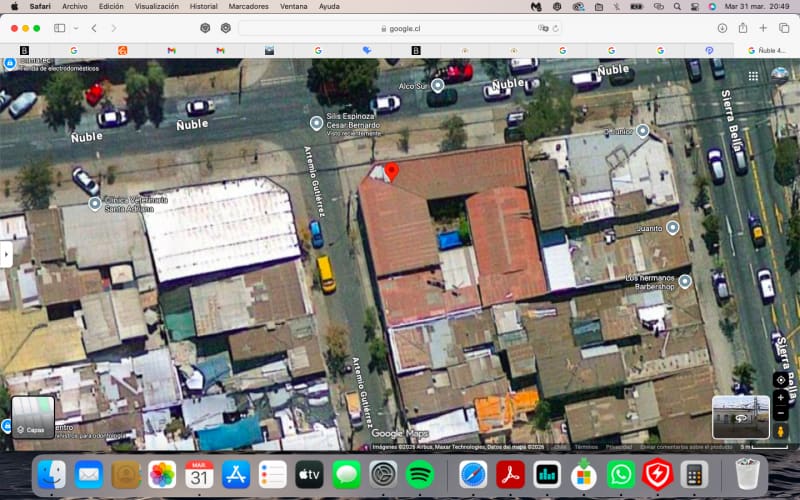The width and height of the screenshot is (800, 500).
Task: Switch to the first Gmail tab
Action: click(171, 51)
